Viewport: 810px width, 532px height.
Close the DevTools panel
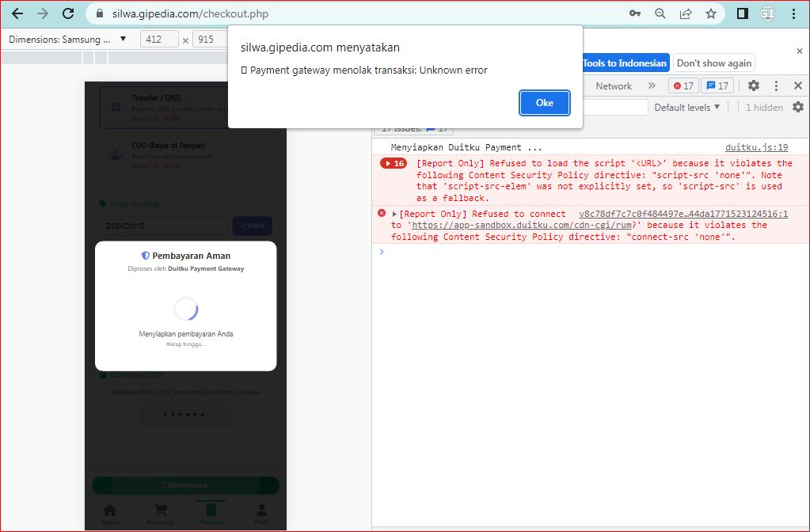click(x=798, y=85)
